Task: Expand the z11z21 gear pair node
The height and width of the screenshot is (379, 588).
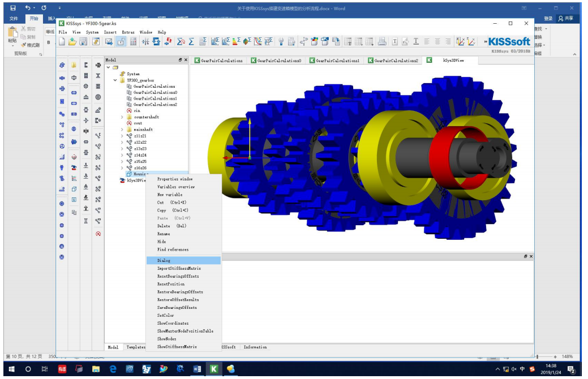Action: [x=122, y=136]
